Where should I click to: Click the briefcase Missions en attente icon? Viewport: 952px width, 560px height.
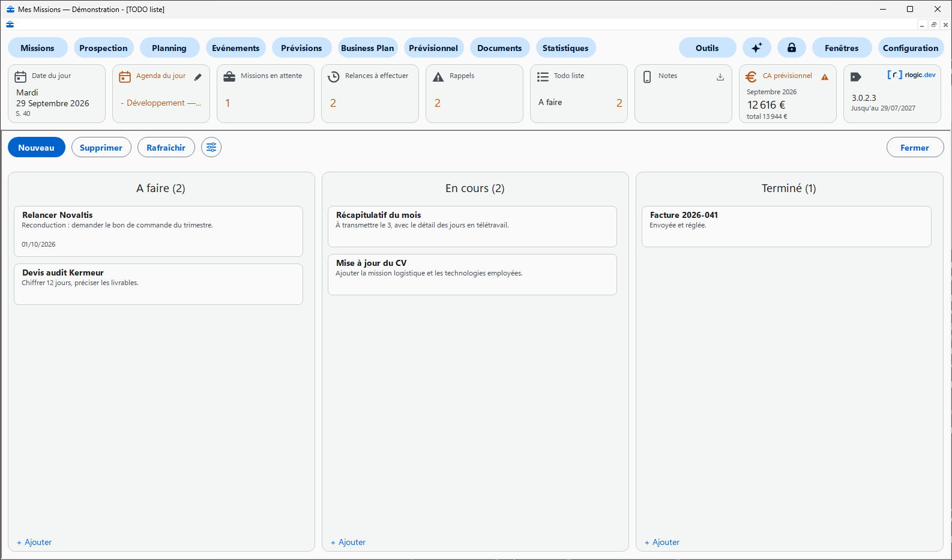click(229, 77)
